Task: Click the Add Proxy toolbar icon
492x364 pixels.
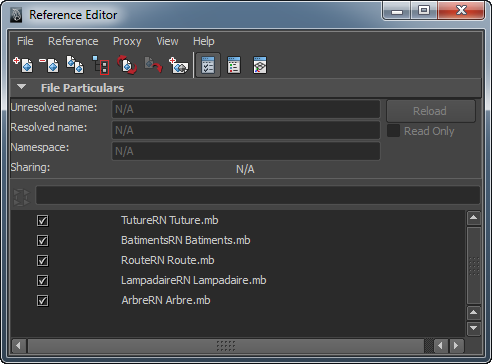Action: [x=179, y=65]
